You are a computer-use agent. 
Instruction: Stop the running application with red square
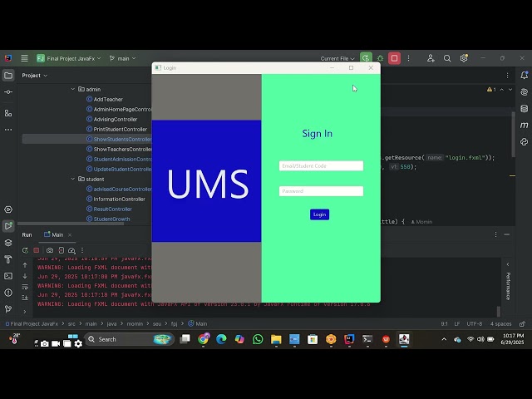pyautogui.click(x=394, y=58)
